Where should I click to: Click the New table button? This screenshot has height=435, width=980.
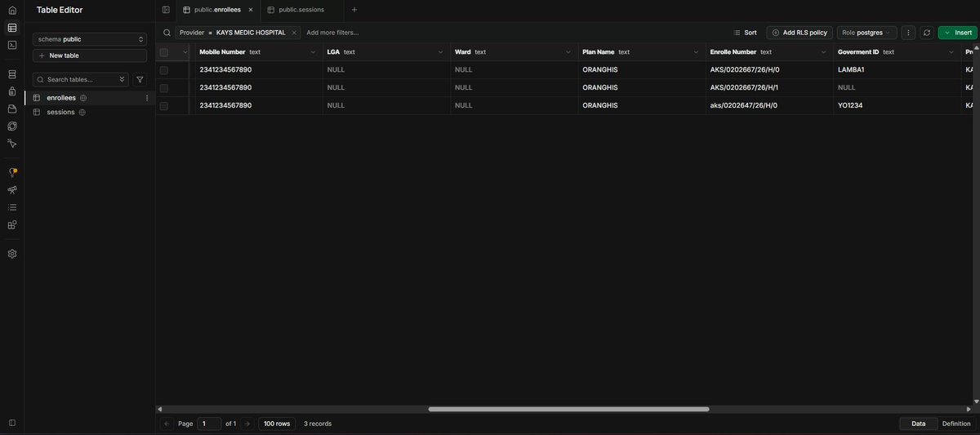(90, 55)
